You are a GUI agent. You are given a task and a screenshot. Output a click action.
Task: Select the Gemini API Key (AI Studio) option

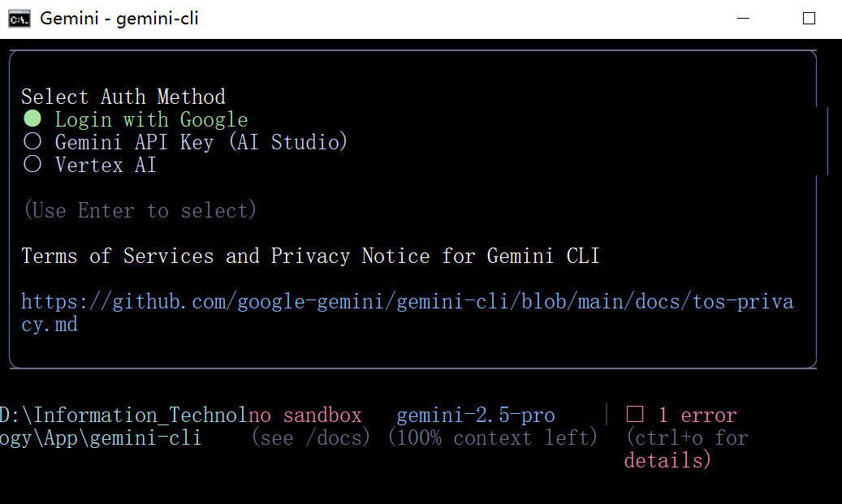[x=201, y=142]
